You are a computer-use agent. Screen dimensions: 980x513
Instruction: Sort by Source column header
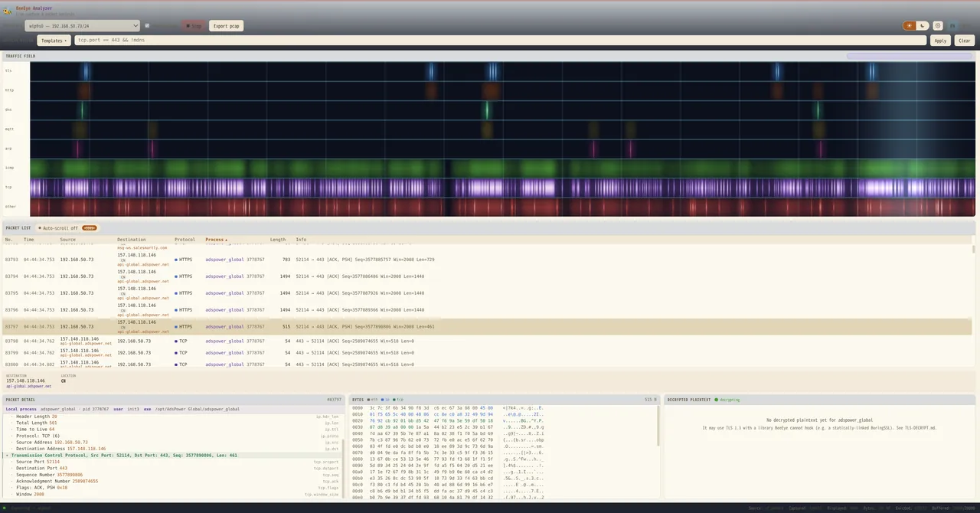pos(68,240)
